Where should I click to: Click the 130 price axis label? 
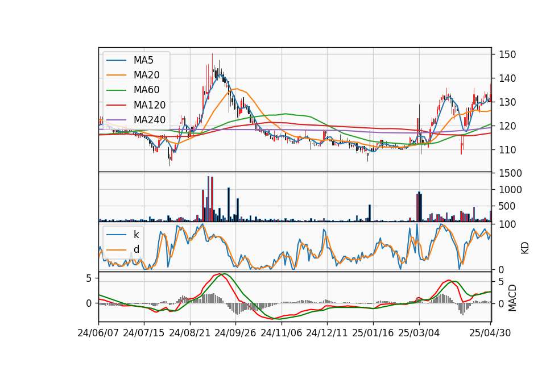[507, 102]
